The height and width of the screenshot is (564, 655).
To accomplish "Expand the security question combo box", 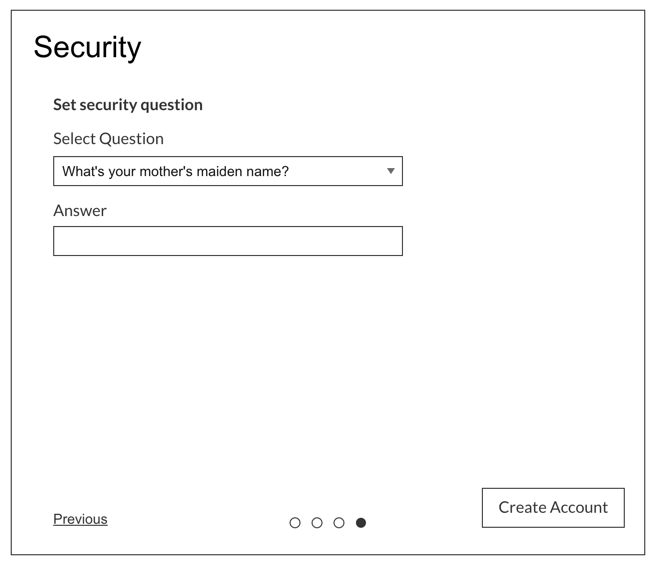I will point(227,171).
